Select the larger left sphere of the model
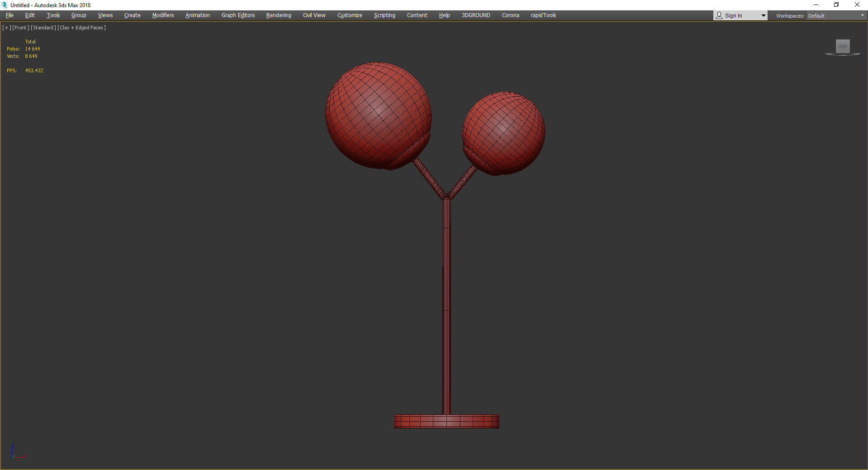 pyautogui.click(x=378, y=116)
